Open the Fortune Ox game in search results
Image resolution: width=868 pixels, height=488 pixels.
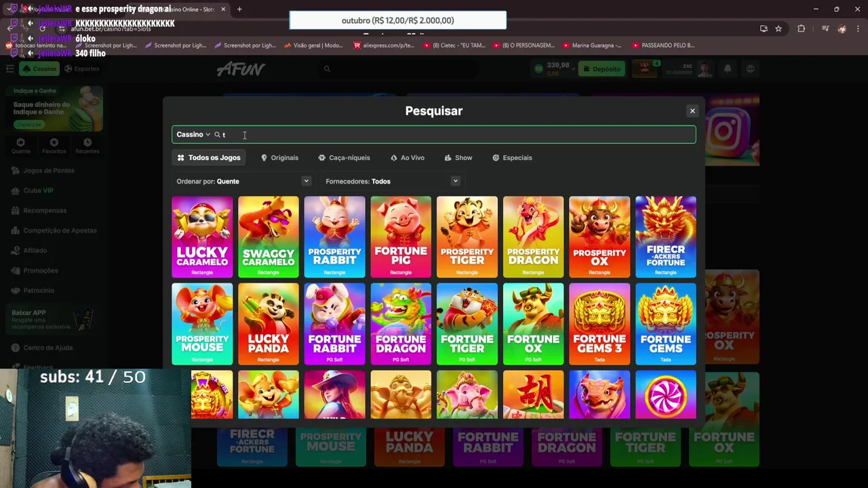click(533, 324)
